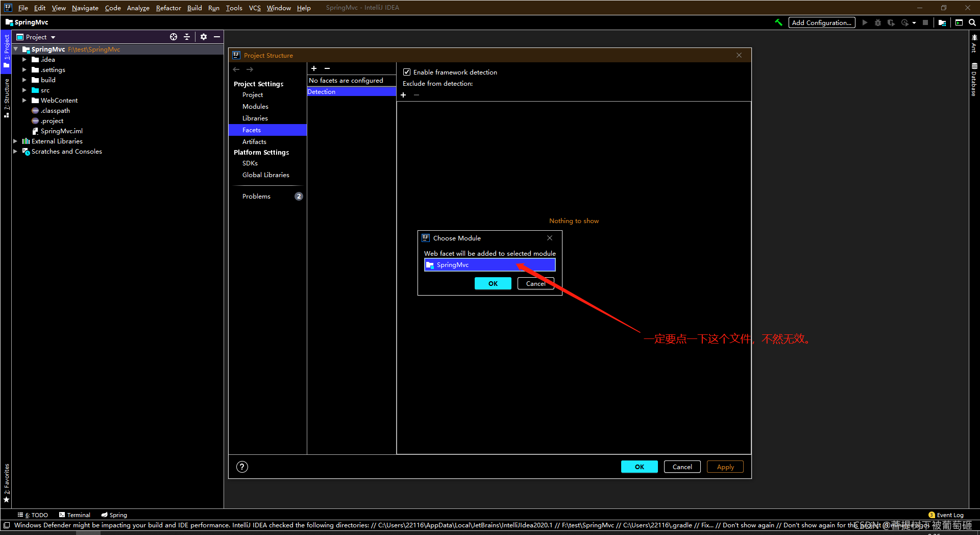Open the Navigate menu
980x535 pixels.
[85, 8]
